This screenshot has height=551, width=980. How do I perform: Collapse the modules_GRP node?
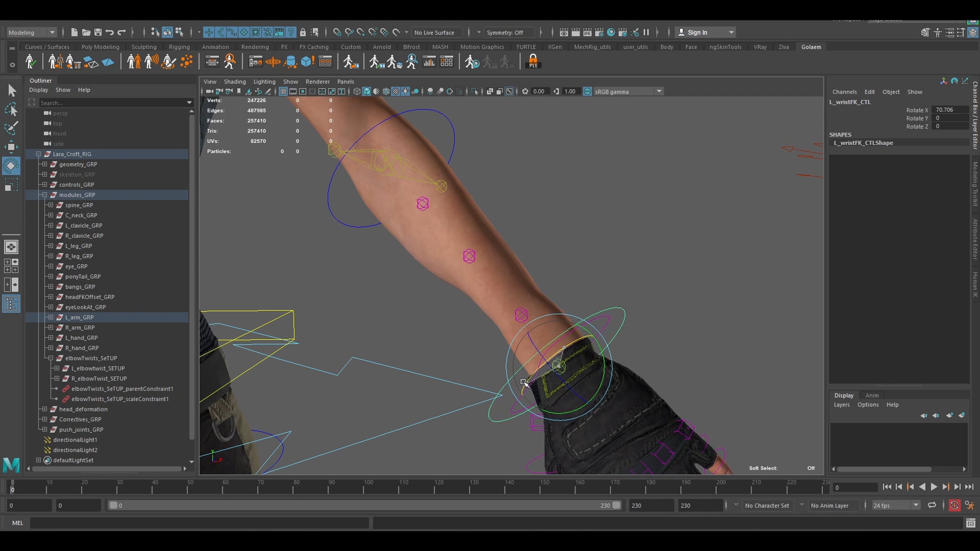tap(45, 195)
